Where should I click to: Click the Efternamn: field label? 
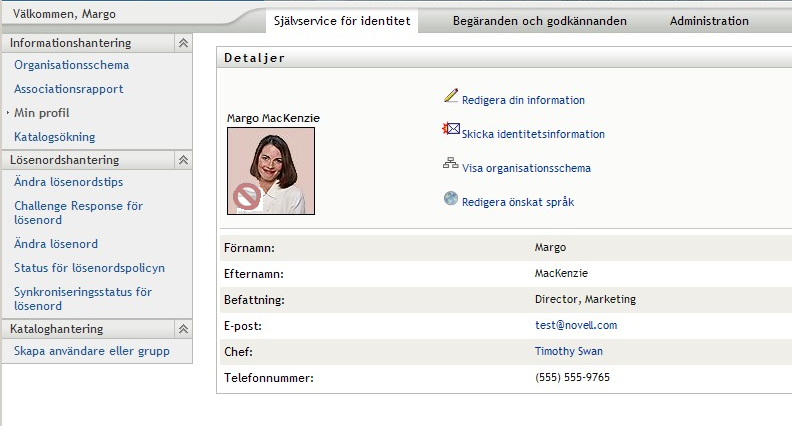tap(254, 274)
